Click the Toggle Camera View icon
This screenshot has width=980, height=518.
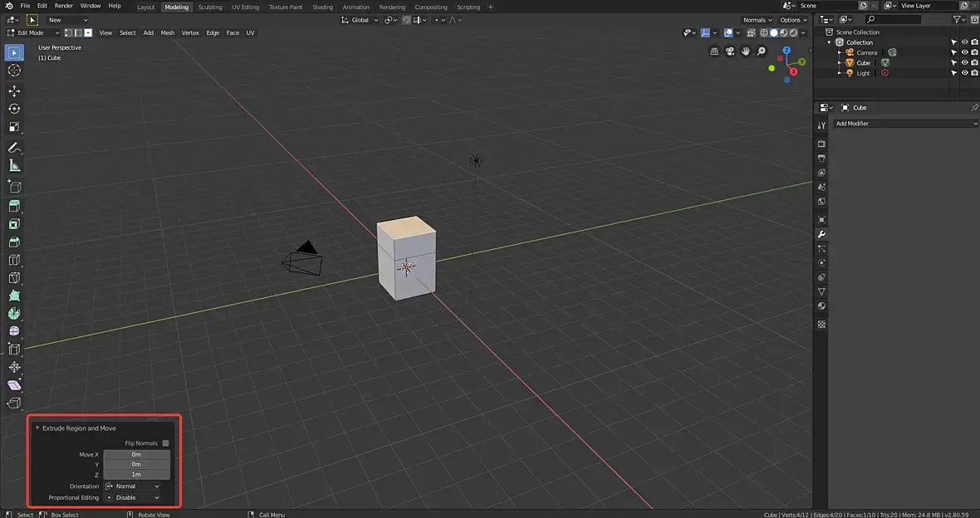(730, 51)
